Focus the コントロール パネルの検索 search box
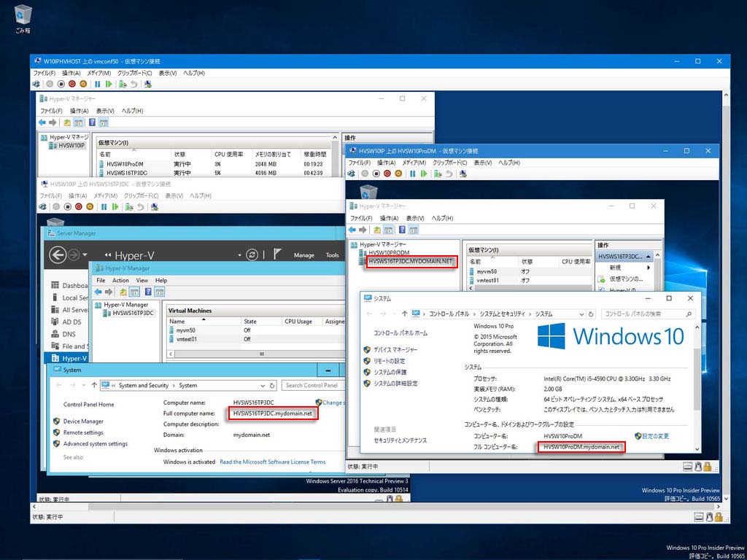747x560 pixels. pyautogui.click(x=648, y=314)
